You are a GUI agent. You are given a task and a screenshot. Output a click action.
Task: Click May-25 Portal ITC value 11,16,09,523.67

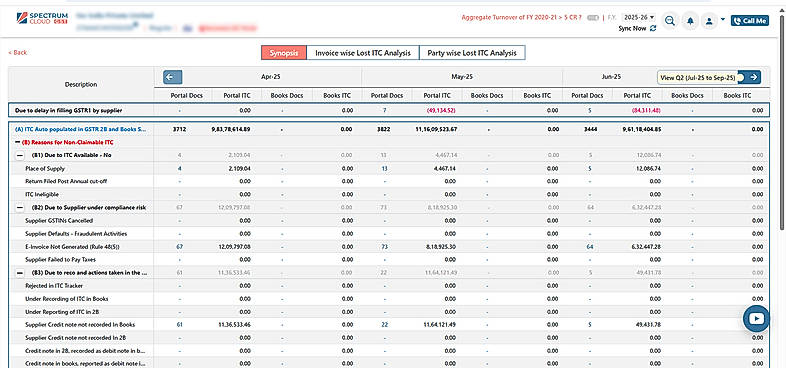[x=435, y=129]
